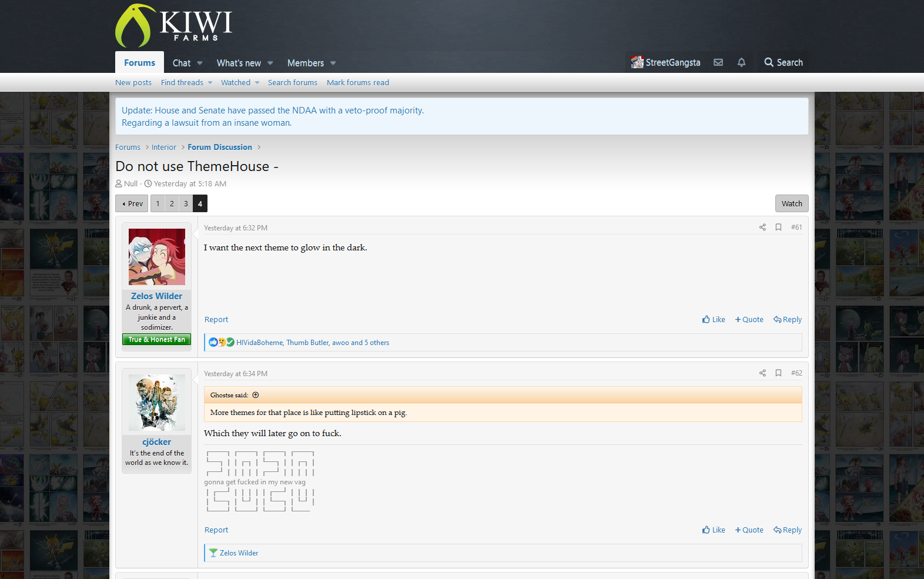Expand the Members dropdown arrow
This screenshot has height=579, width=924.
coord(333,63)
